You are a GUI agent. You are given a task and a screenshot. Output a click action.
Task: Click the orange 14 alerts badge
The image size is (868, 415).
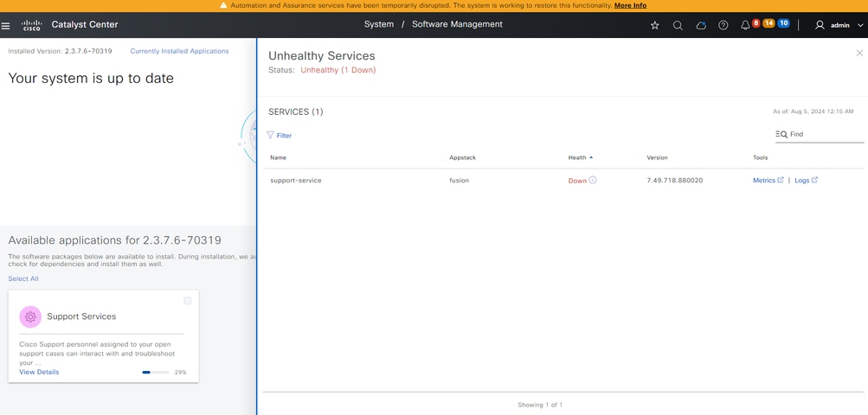pyautogui.click(x=768, y=22)
